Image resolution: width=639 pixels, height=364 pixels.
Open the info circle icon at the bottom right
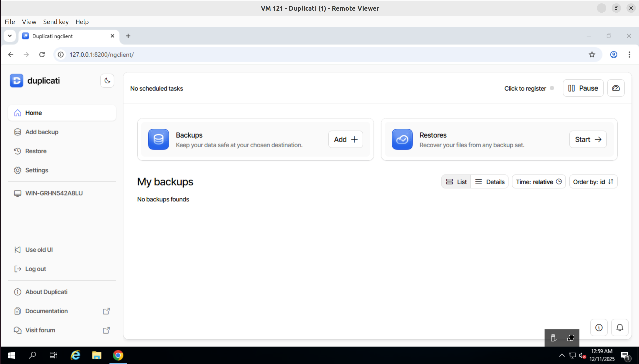pos(599,327)
